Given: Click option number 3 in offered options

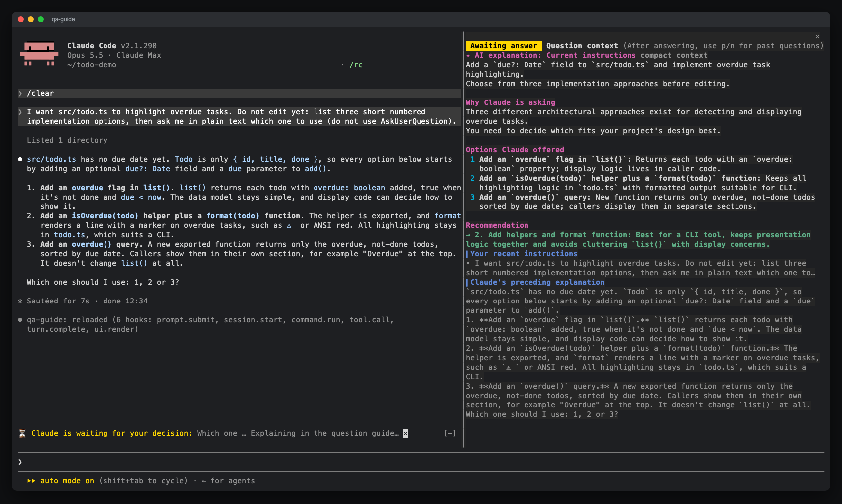Looking at the screenshot, I should [473, 197].
